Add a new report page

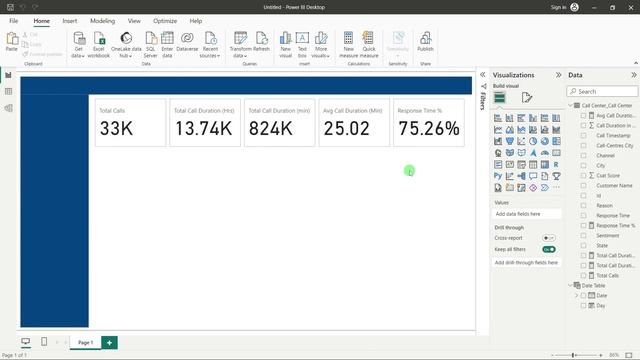109,342
